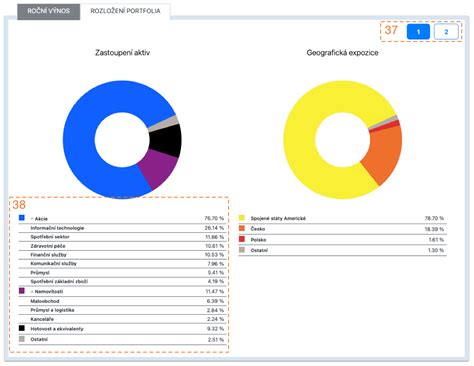The width and height of the screenshot is (474, 366).
Task: Go to chart page 1
Action: pos(418,32)
